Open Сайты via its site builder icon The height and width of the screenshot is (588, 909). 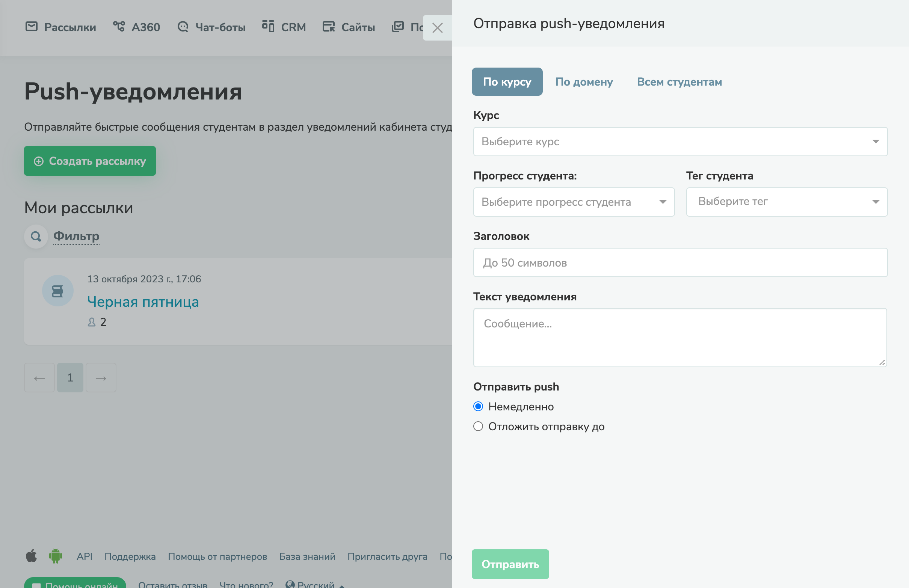[328, 27]
